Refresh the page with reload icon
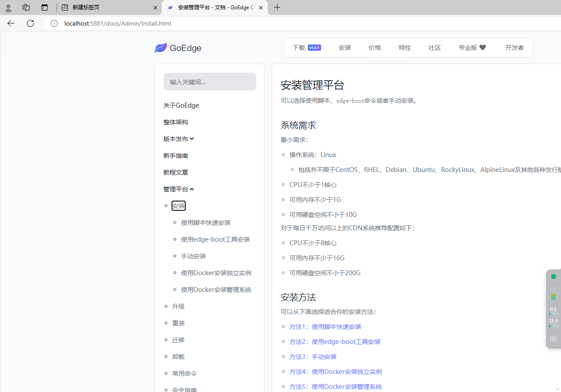This screenshot has height=392, width=561. click(30, 23)
